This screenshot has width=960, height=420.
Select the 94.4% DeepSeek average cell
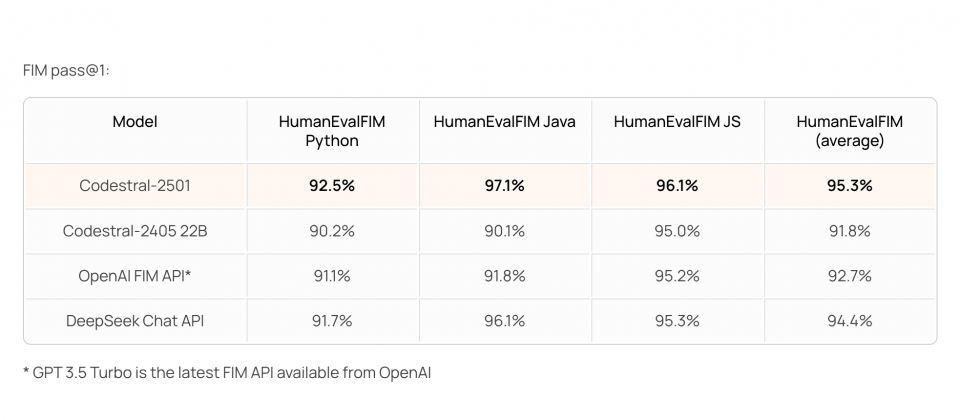coord(850,321)
